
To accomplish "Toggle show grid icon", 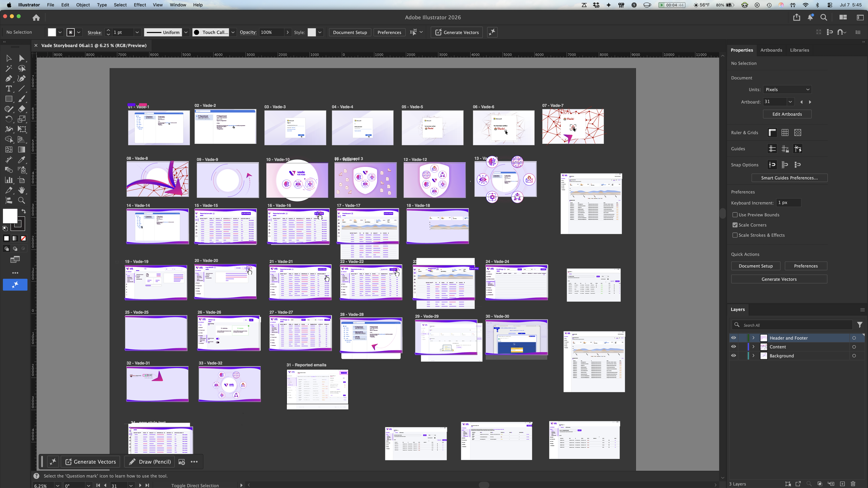I will 785,133.
